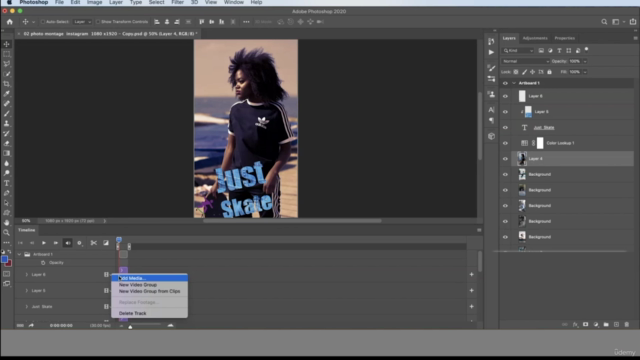Select the Hand tool

[7, 222]
